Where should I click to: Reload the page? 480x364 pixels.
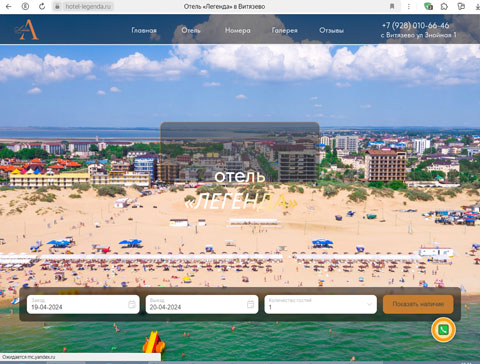point(42,6)
